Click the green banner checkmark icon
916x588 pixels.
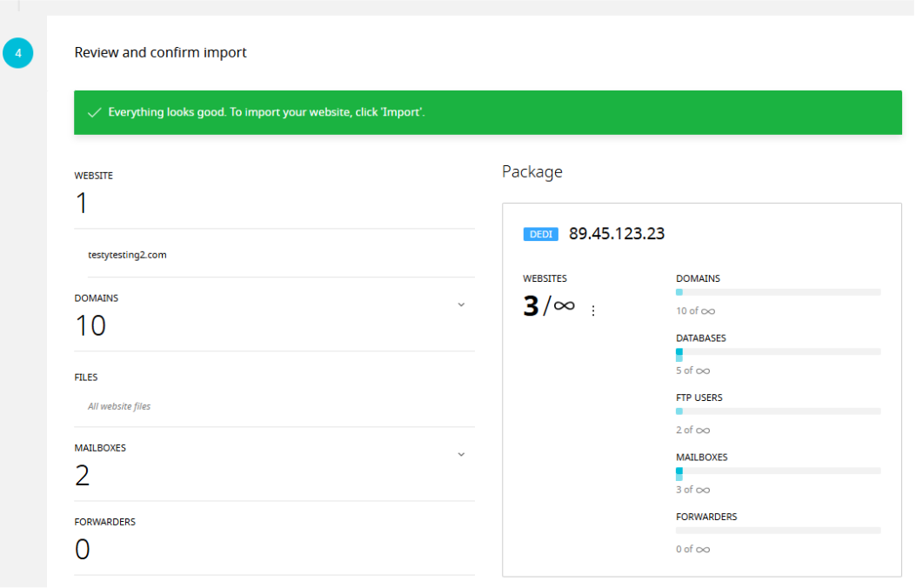[x=94, y=112]
